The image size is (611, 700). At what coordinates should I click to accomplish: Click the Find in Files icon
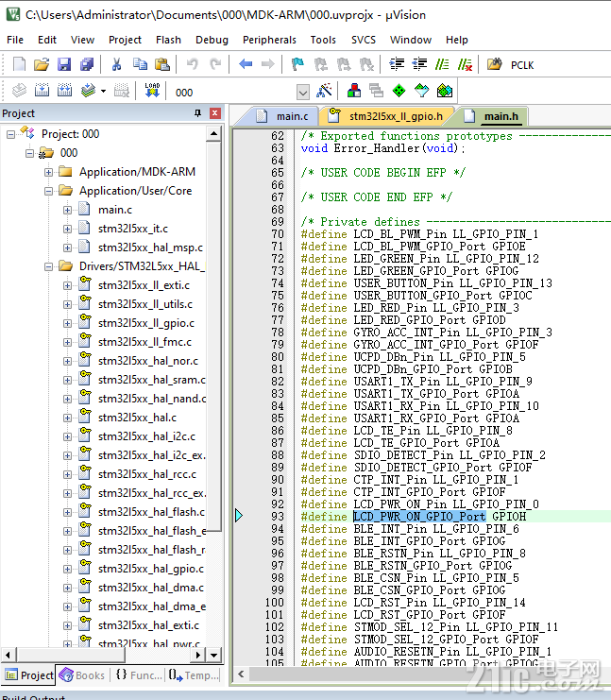pos(494,65)
